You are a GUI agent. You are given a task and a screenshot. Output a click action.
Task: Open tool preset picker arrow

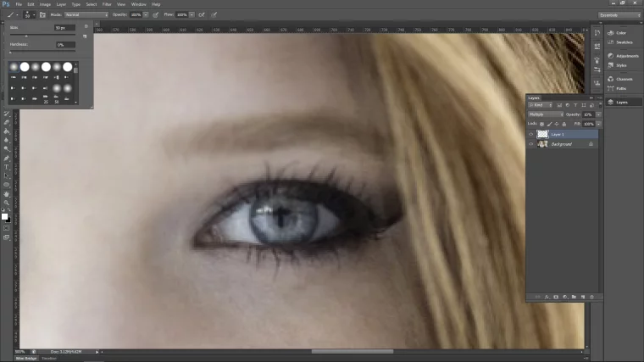click(x=17, y=14)
